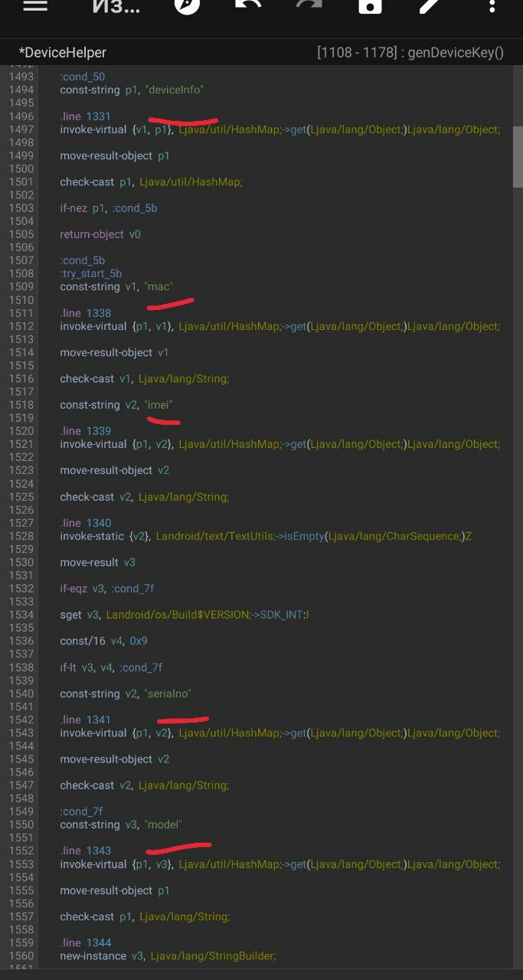523x980 pixels.
Task: Click line number 1528 in gutter
Action: (x=21, y=536)
